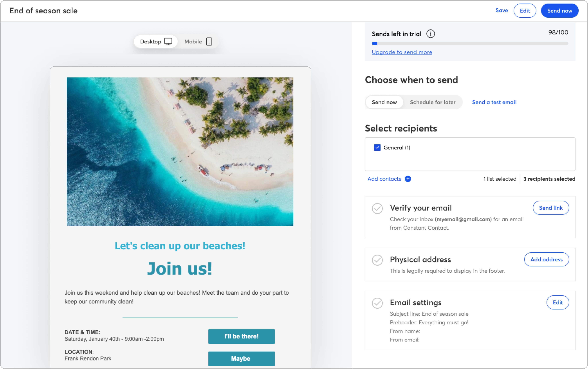Viewport: 588px width, 369px height.
Task: Click the Physical address checkmark circle
Action: tap(377, 260)
